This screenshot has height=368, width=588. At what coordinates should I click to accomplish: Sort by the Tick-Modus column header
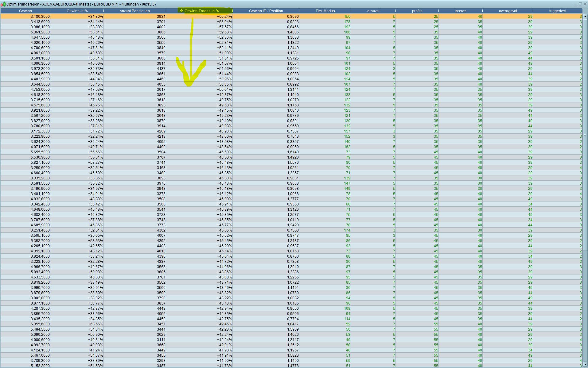point(325,11)
